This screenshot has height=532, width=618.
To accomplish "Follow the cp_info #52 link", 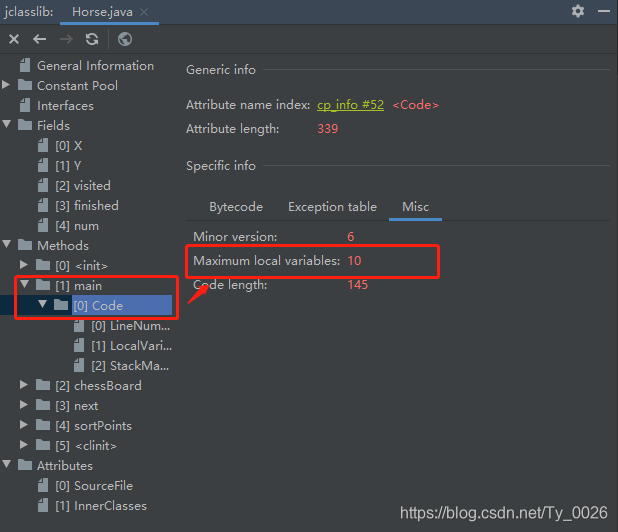I will (x=350, y=105).
